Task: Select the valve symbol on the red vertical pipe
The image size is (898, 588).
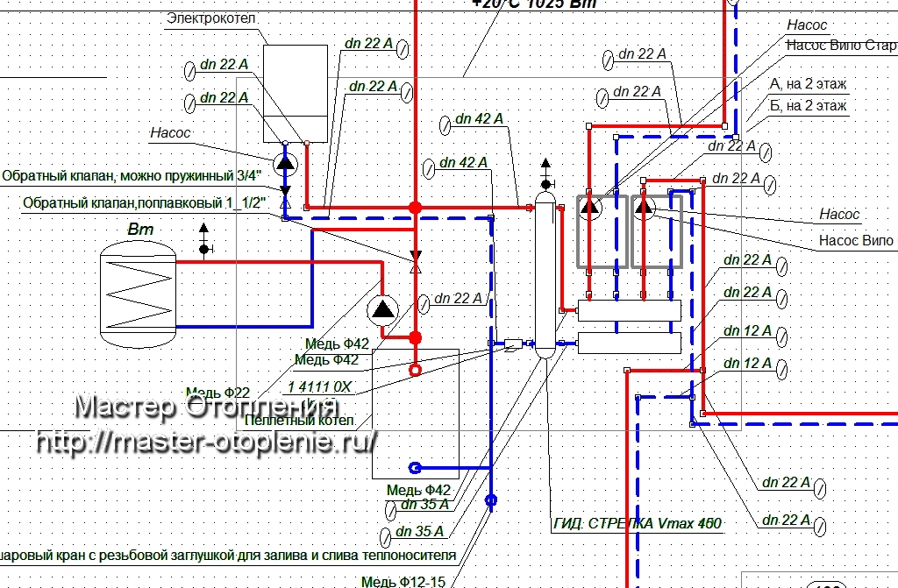Action: pos(416,259)
